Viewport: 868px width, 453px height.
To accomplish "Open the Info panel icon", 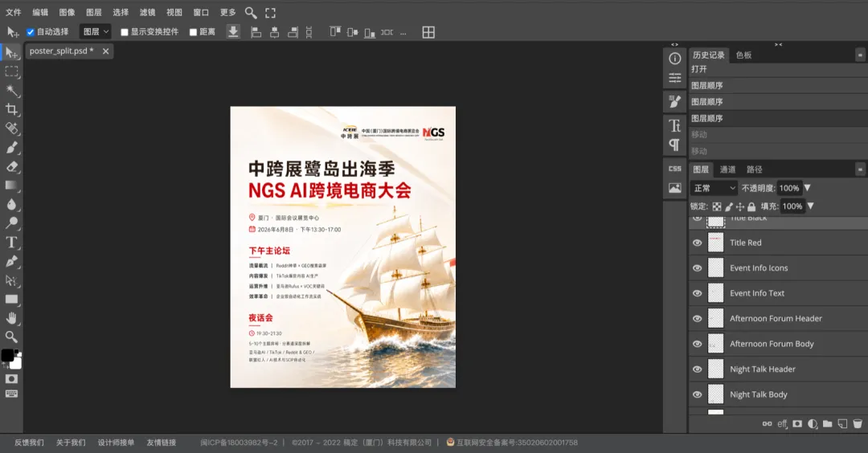I will [x=675, y=58].
